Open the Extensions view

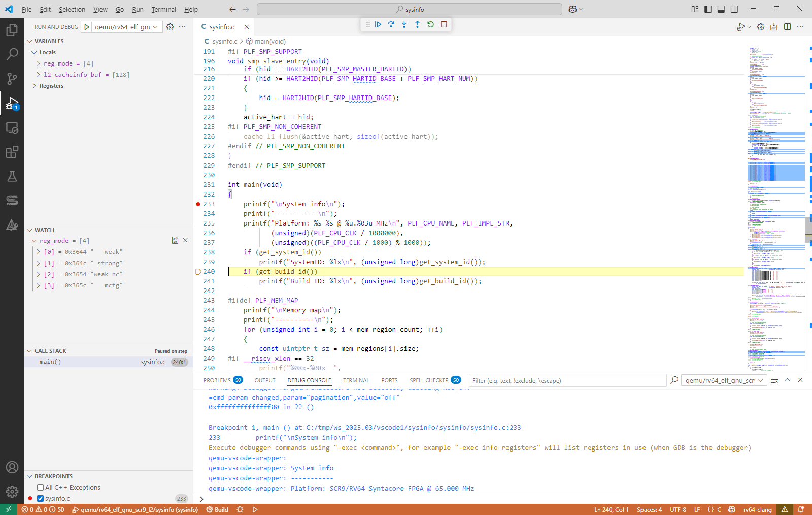(12, 152)
